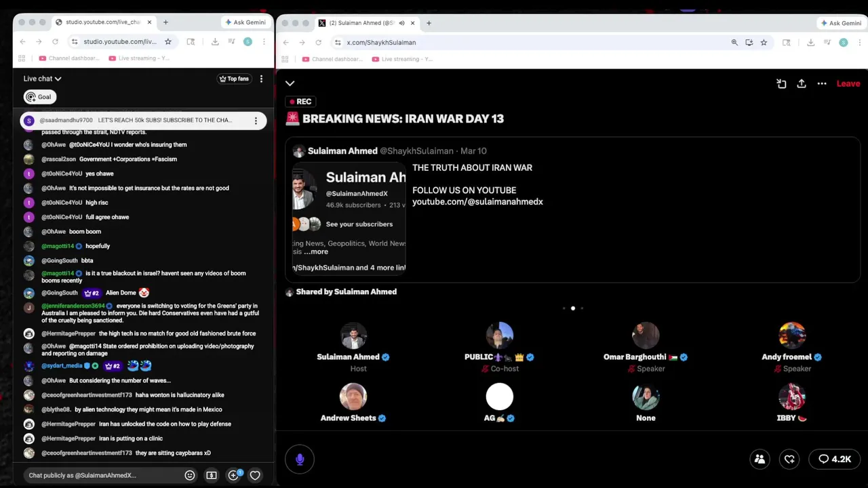
Task: Open site info icon in Studio address bar
Action: [x=75, y=42]
